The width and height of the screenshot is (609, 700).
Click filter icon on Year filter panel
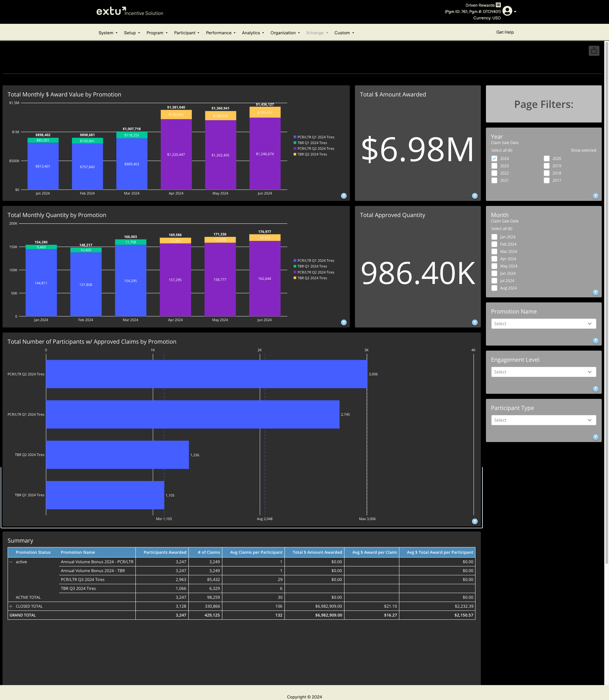pyautogui.click(x=595, y=195)
